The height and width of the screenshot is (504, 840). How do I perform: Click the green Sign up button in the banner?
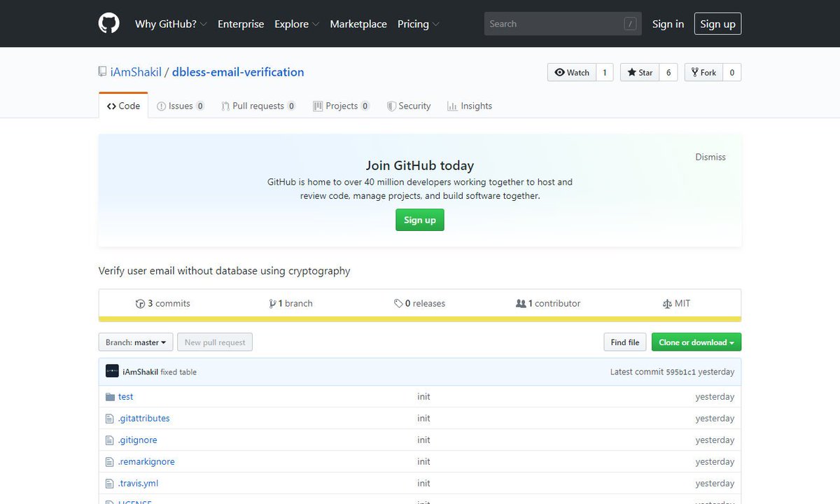click(420, 220)
